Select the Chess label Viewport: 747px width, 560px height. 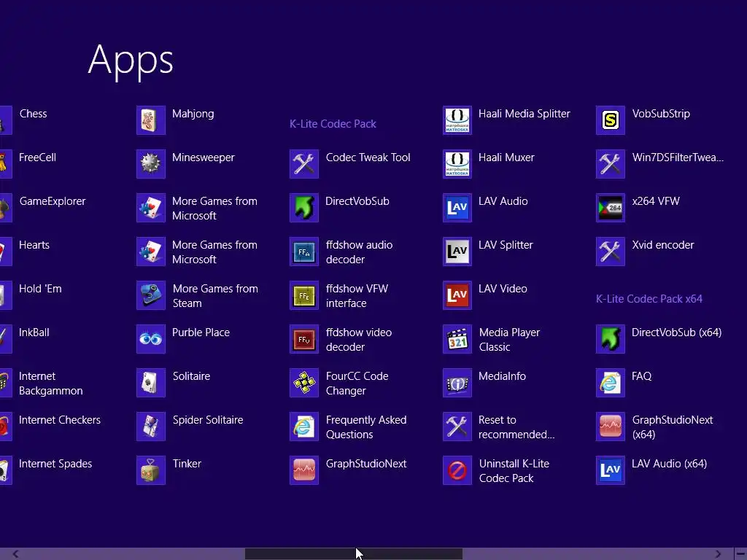(33, 114)
